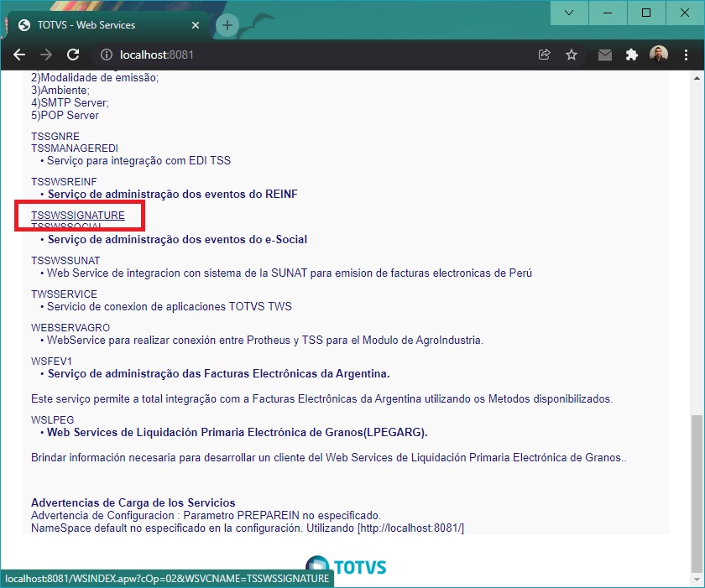Open the Extensions puzzle icon

coord(632,55)
